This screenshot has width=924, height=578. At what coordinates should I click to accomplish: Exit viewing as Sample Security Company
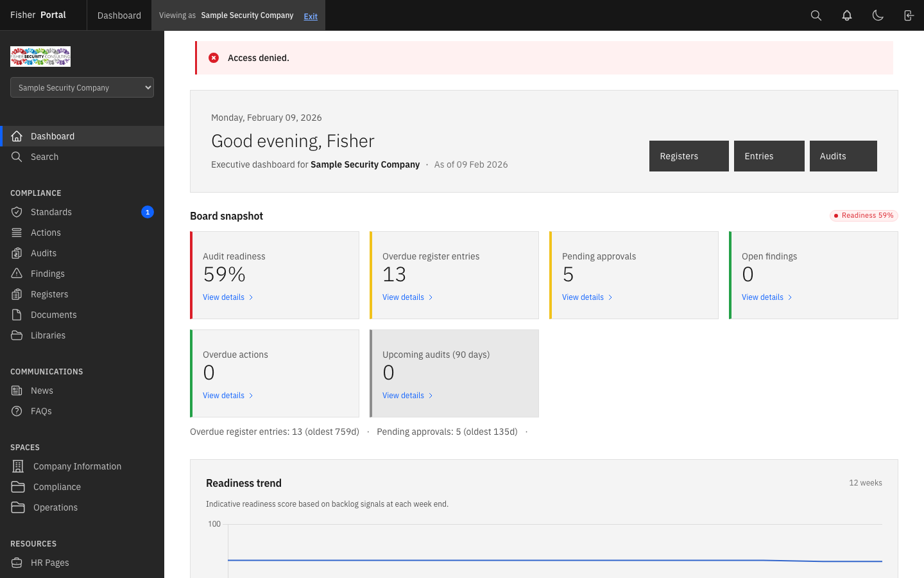click(x=311, y=16)
